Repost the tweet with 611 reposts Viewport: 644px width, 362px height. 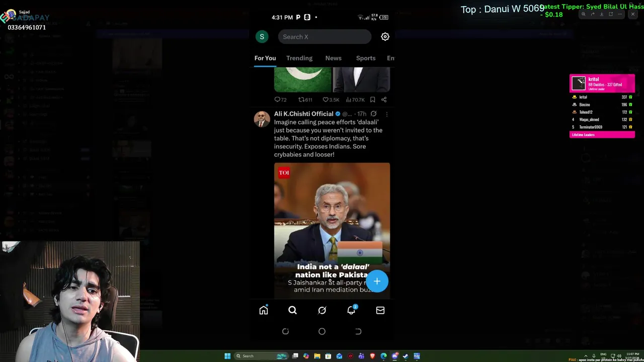(x=305, y=100)
